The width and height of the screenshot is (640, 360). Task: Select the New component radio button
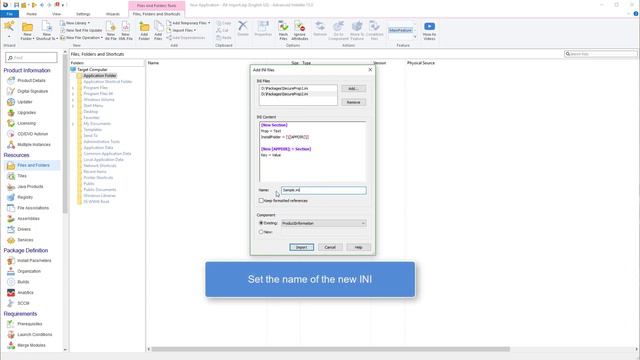(261, 232)
